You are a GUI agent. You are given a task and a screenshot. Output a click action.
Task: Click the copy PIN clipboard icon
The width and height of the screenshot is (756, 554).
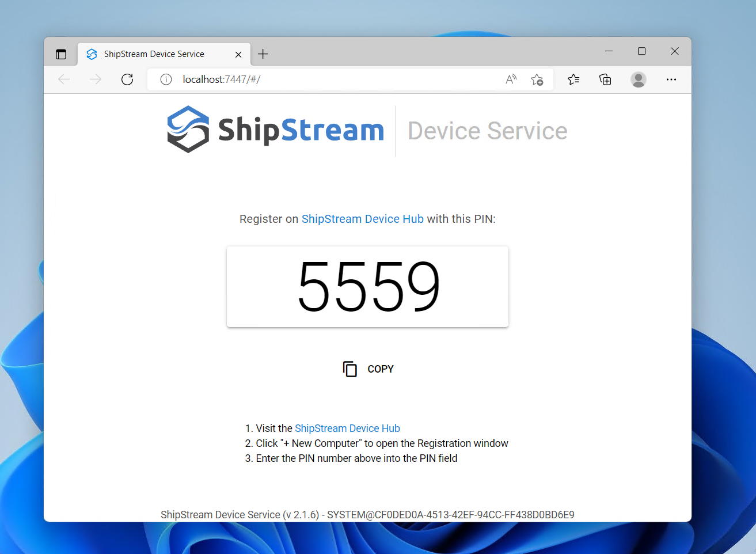tap(349, 369)
